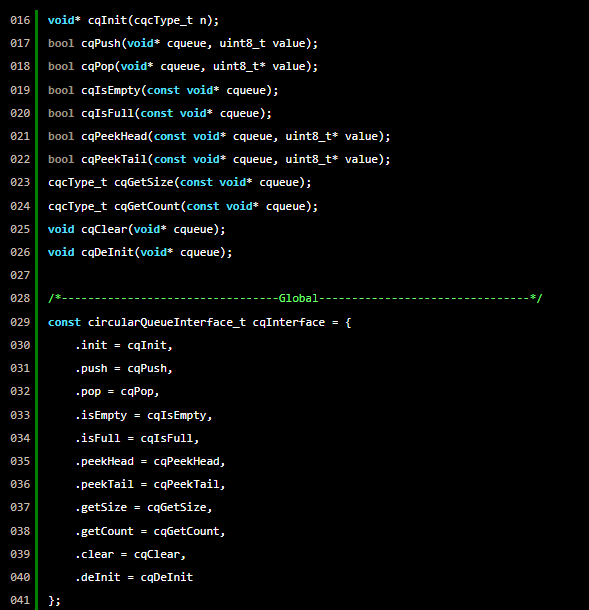Click cqGetSize on line 023
The width and height of the screenshot is (589, 610).
(144, 182)
